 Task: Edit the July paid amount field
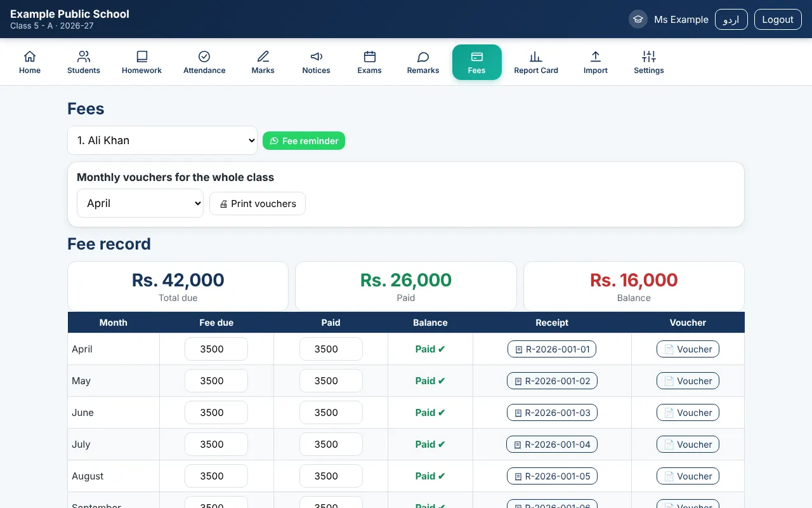(331, 444)
